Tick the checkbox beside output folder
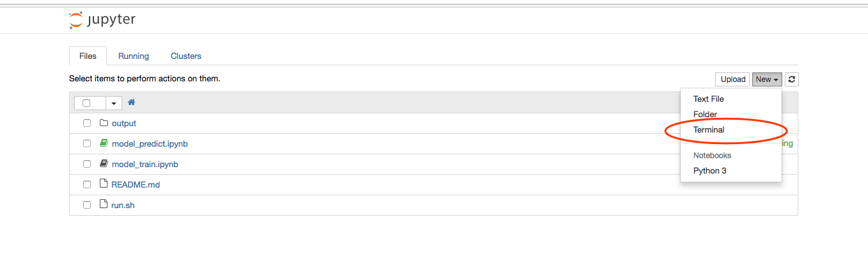The width and height of the screenshot is (868, 276). (87, 123)
